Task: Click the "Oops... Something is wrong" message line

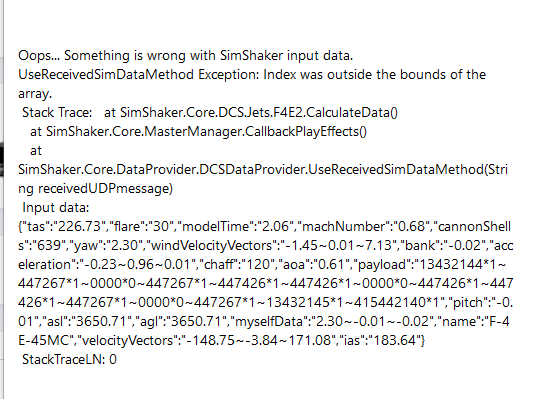Action: [186, 56]
